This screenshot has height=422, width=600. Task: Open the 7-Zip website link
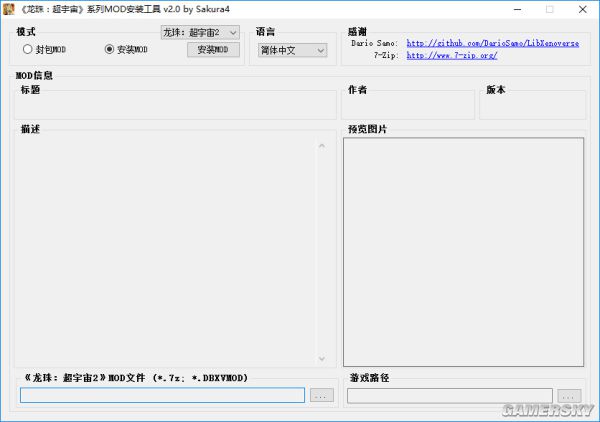pos(452,55)
